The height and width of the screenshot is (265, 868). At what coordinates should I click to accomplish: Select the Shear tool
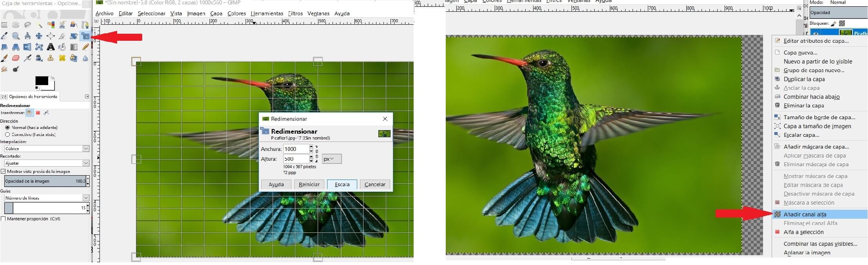[4, 47]
